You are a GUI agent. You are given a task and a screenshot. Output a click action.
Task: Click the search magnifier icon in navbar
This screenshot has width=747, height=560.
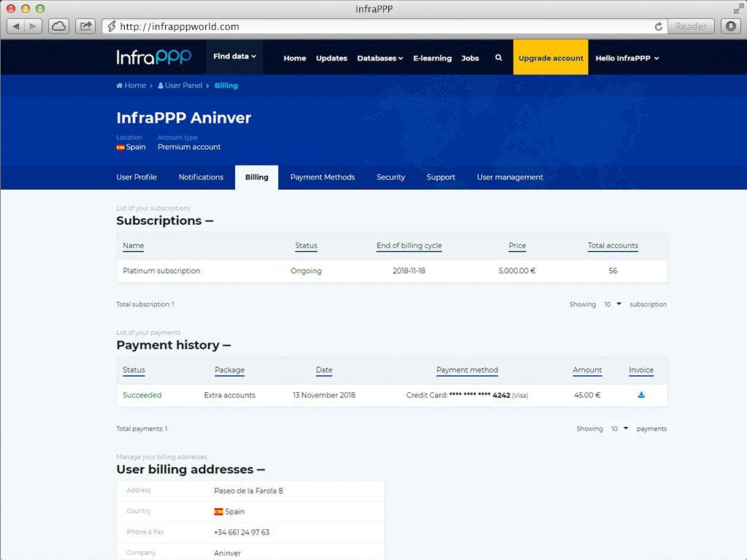499,58
